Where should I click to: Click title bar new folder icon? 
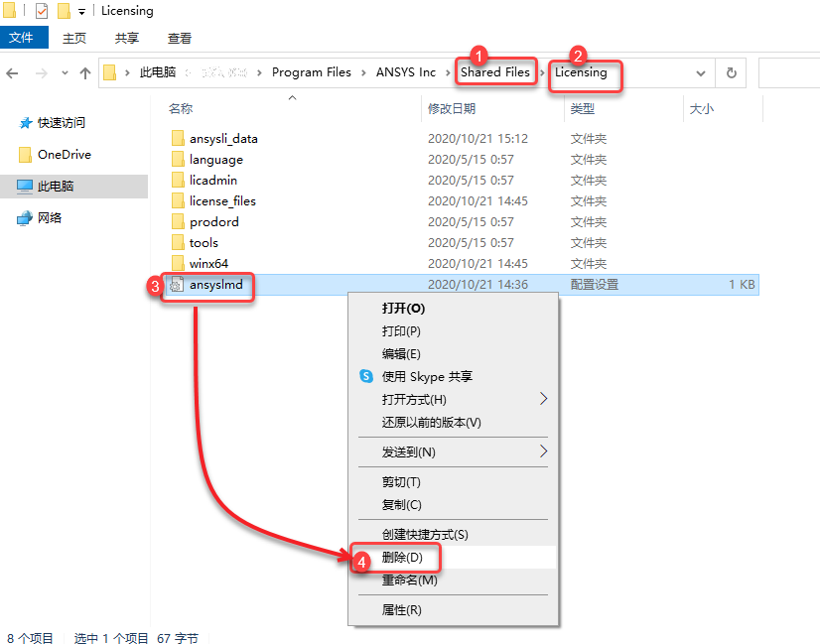point(64,11)
